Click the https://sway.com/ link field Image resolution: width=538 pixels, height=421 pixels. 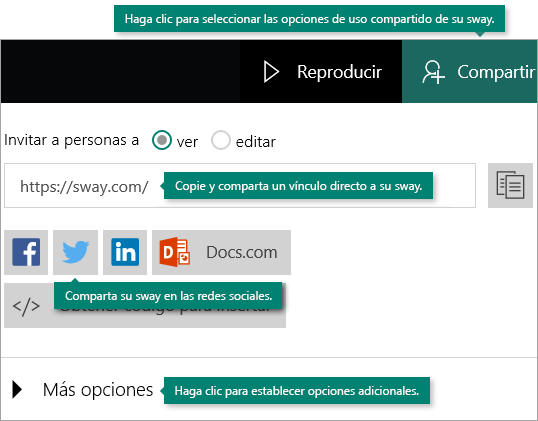coord(240,185)
